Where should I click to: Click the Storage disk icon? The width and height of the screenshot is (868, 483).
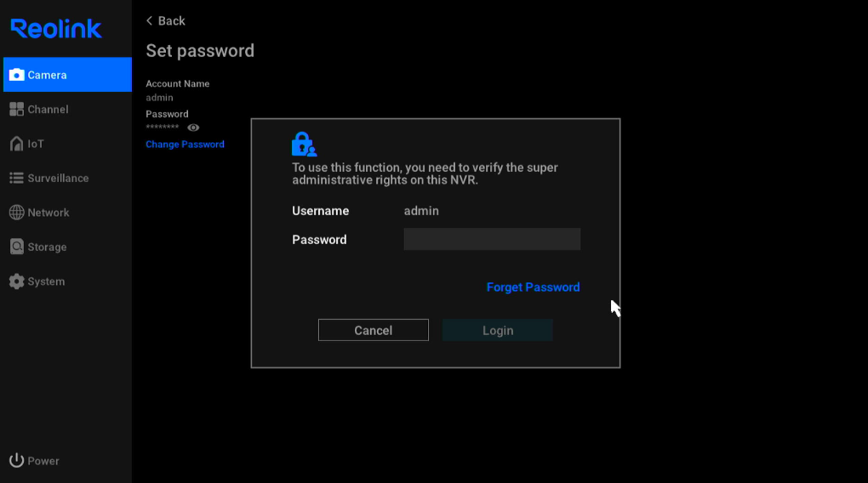tap(17, 247)
